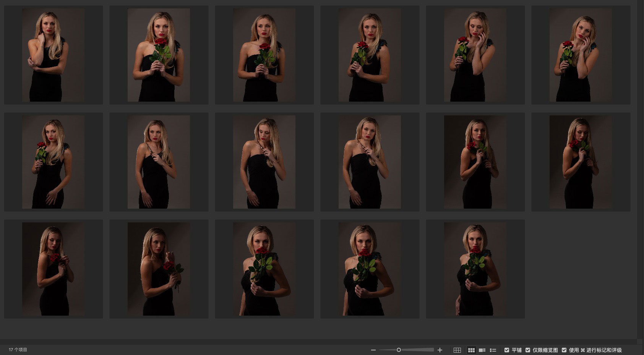Select first thumbnail in the bottom row

click(53, 269)
